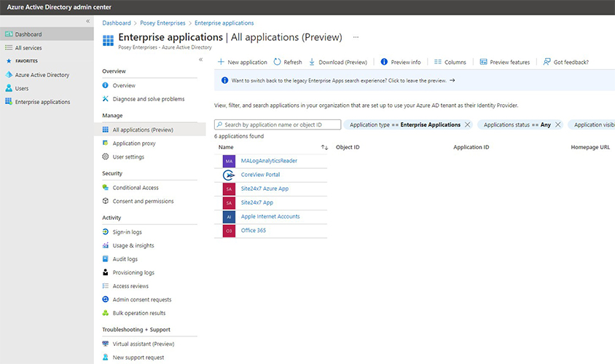
Task: Go to the Dashboard breadcrumb link
Action: (x=117, y=23)
